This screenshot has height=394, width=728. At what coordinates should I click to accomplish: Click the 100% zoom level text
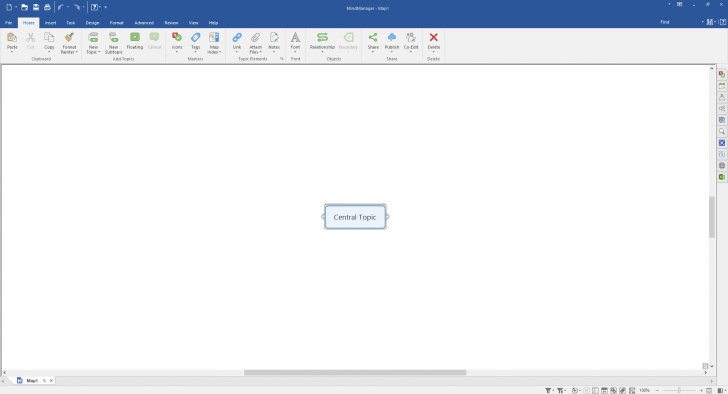click(644, 391)
